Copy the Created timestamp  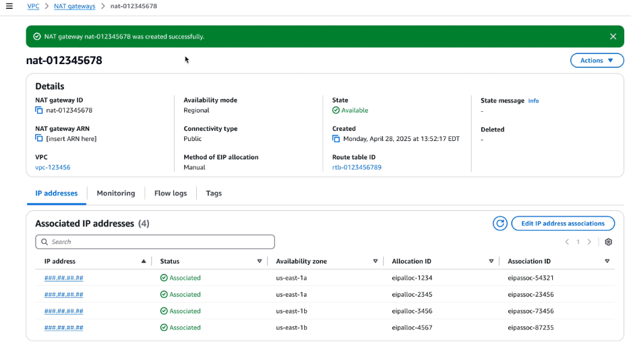pyautogui.click(x=336, y=139)
